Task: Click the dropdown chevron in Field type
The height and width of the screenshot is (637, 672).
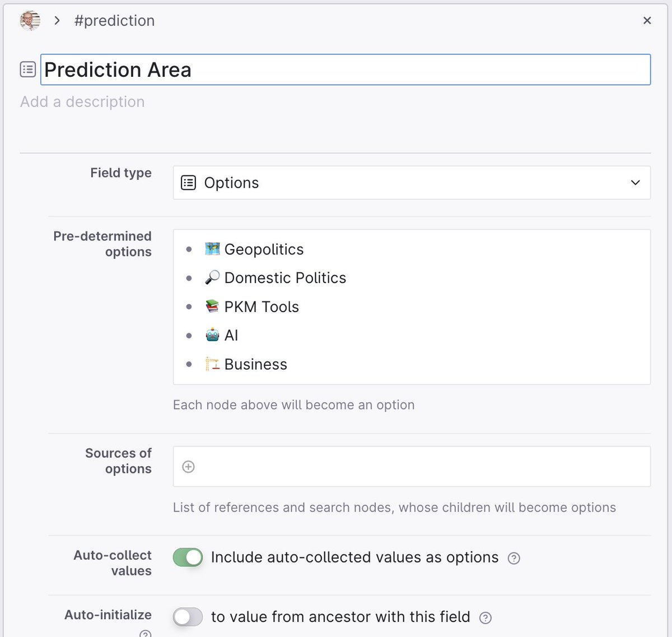Action: point(635,183)
